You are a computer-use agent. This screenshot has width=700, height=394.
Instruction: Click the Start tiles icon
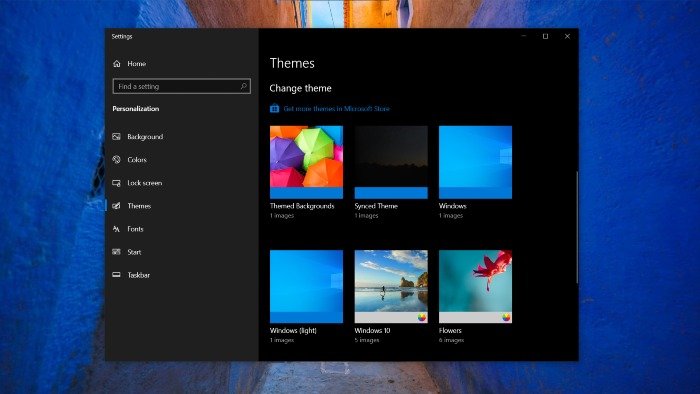(117, 252)
